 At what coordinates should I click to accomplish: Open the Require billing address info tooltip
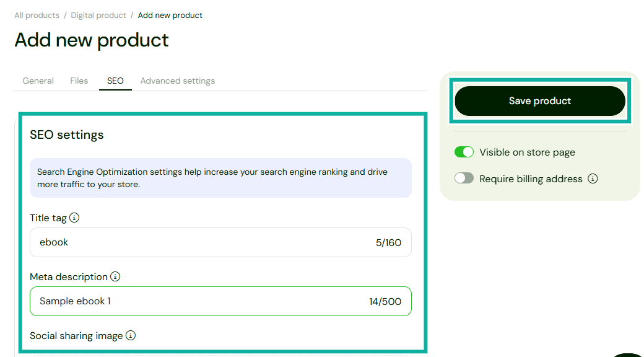coord(593,178)
